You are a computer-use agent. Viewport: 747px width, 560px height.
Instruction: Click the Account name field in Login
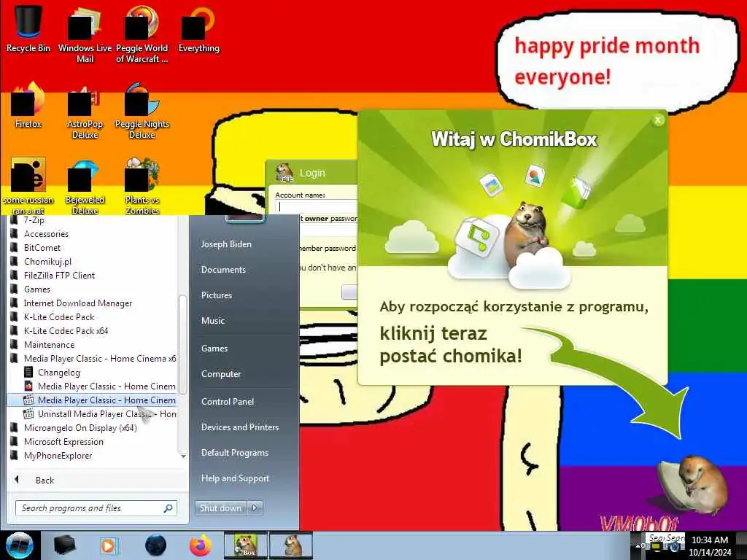317,206
